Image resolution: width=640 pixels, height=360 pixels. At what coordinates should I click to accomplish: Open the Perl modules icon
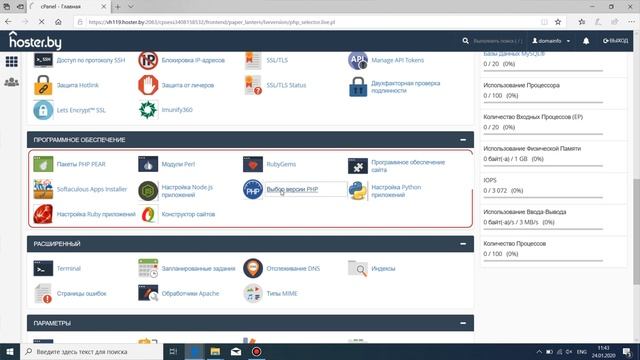coord(148,164)
